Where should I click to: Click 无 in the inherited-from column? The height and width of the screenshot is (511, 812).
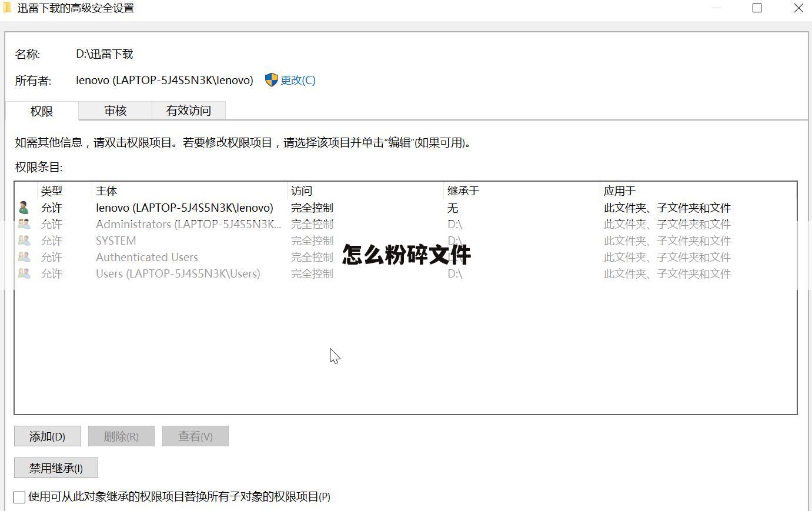(x=453, y=208)
